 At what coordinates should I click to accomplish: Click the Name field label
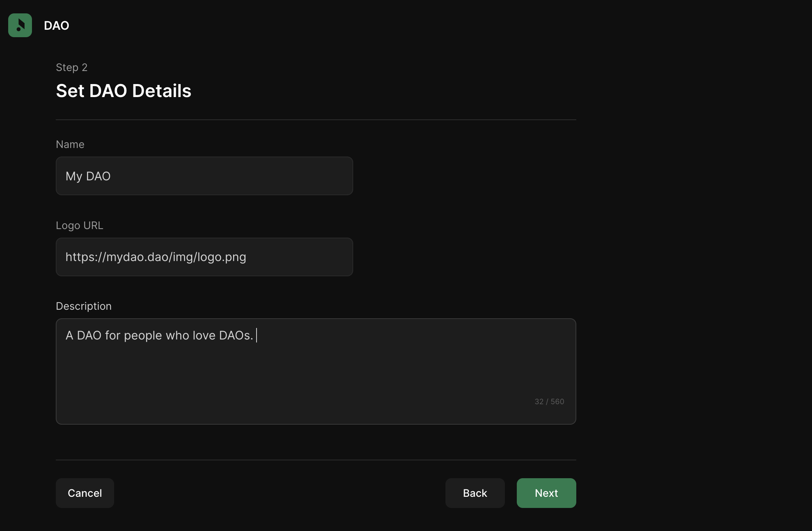70,144
